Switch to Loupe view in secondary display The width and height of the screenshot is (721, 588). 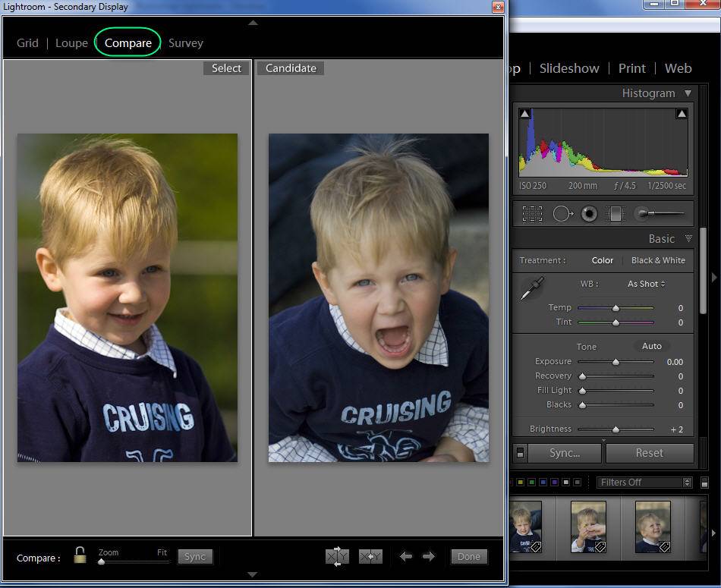(x=71, y=43)
